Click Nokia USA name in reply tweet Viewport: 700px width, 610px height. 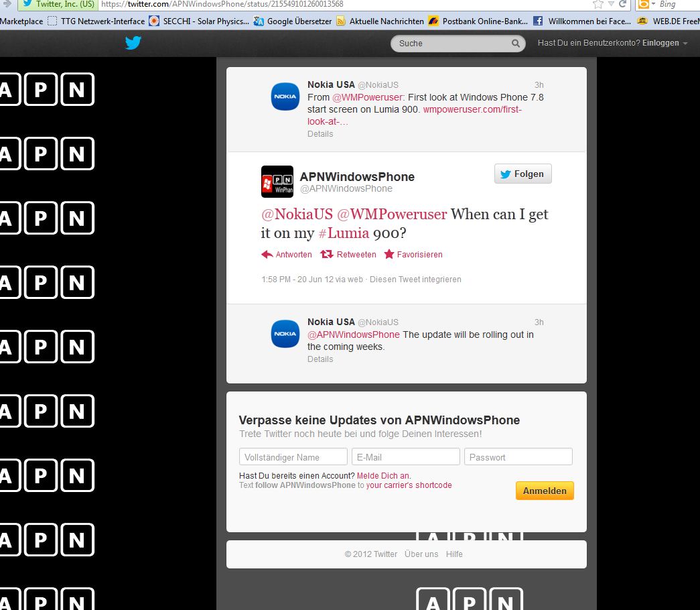tap(332, 322)
